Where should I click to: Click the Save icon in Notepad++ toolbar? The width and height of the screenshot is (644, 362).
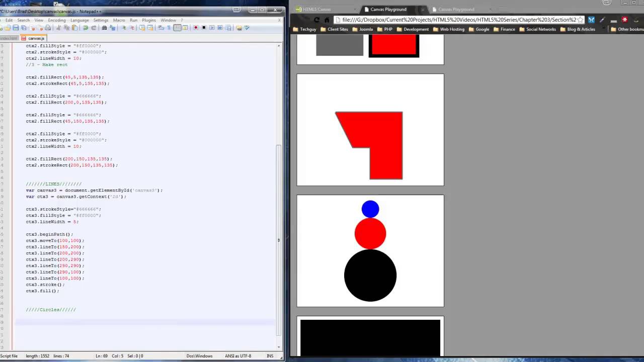(x=16, y=28)
